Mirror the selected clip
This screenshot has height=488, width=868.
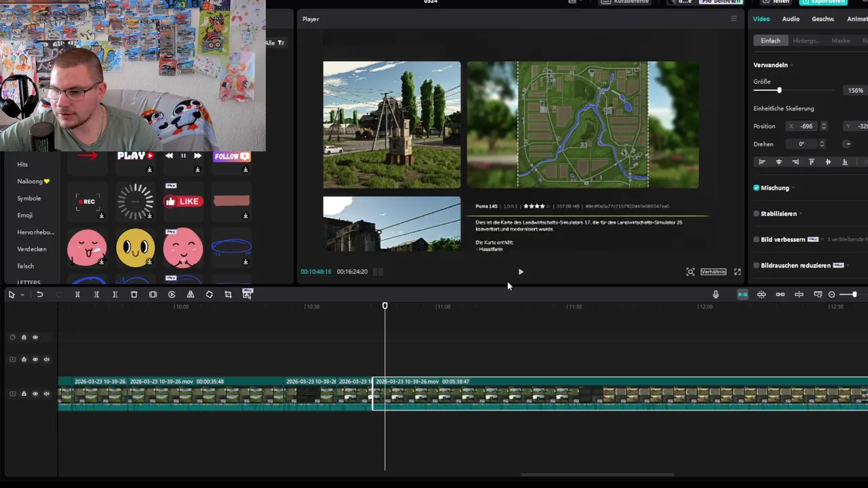click(191, 295)
